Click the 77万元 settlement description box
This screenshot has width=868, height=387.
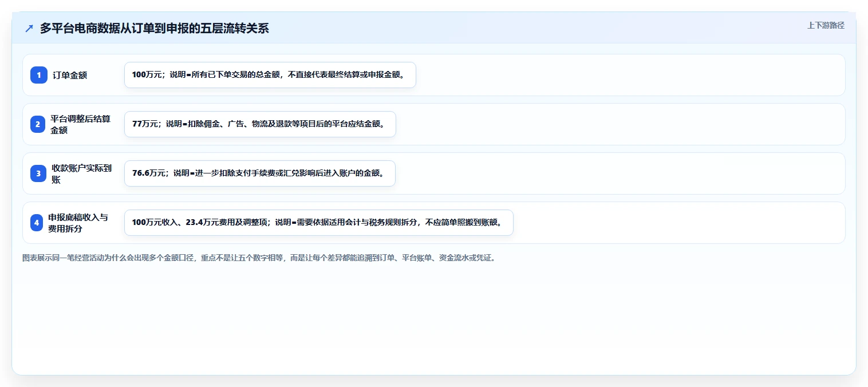coord(260,124)
